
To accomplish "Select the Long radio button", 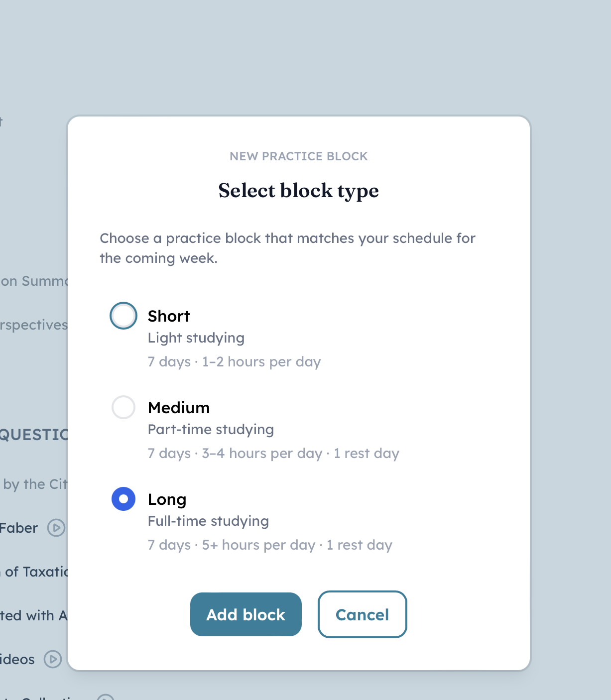I will click(x=123, y=499).
